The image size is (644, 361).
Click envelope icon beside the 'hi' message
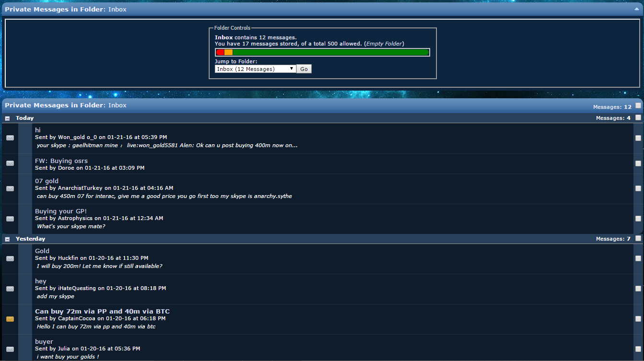tap(10, 138)
